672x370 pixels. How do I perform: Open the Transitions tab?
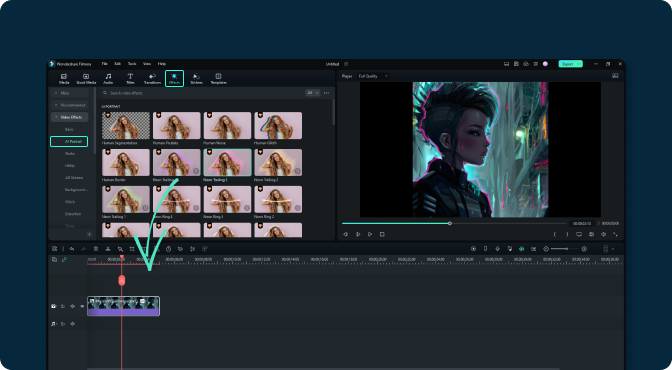click(152, 79)
